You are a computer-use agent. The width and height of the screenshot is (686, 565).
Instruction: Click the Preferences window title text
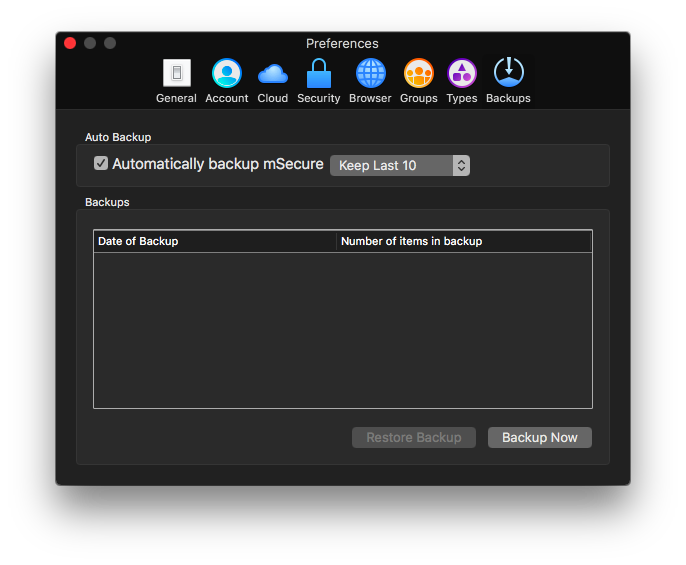[x=342, y=44]
